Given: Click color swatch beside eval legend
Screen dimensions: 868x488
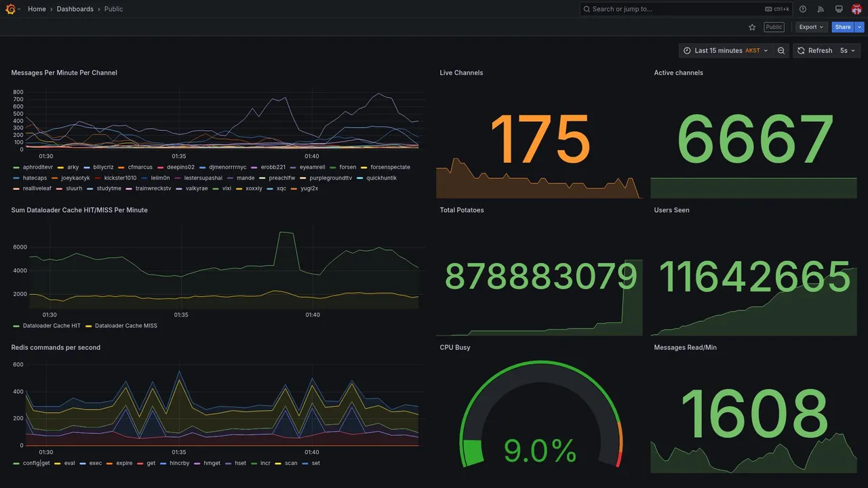Looking at the screenshot, I should click(57, 464).
